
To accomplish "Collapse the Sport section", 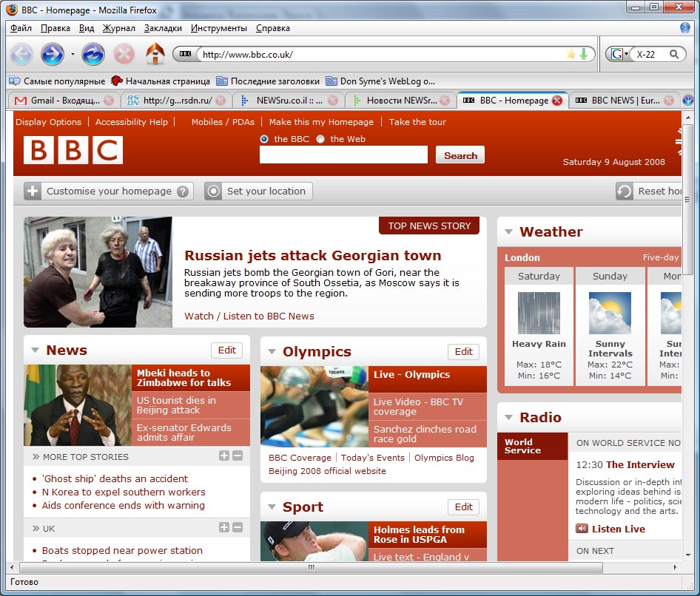I will point(272,507).
